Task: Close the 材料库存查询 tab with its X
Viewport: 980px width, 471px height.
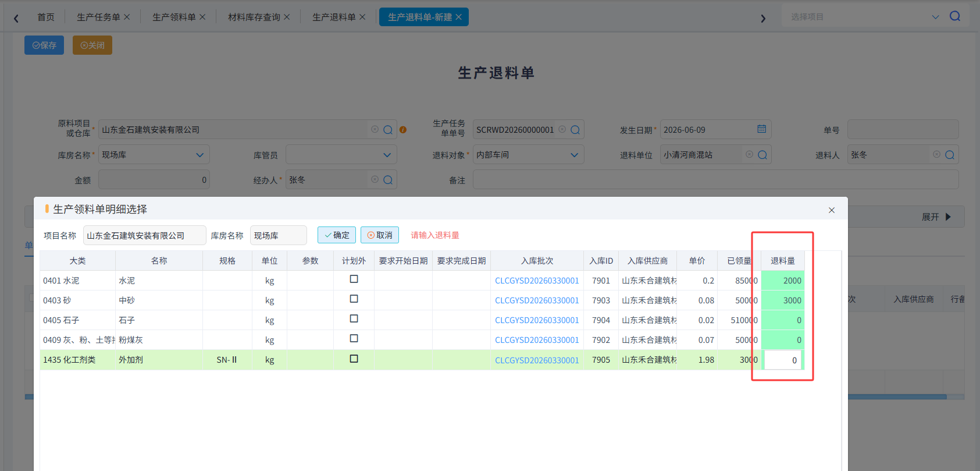Action: coord(287,17)
